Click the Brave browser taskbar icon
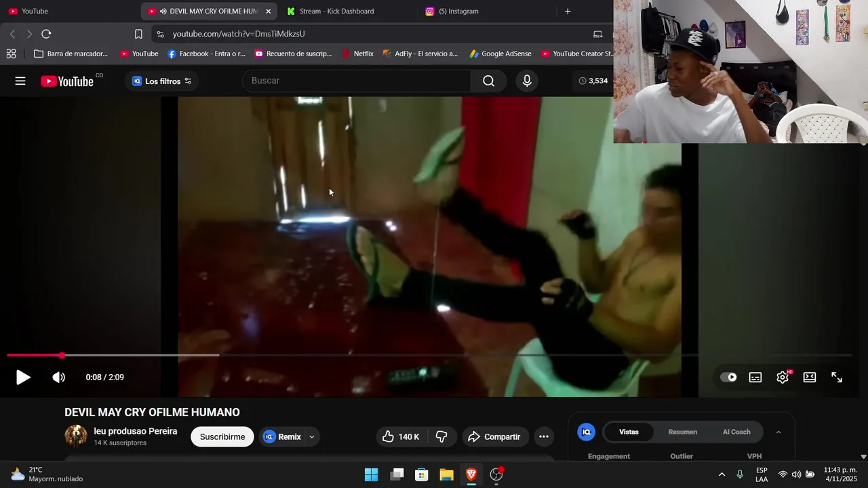This screenshot has width=868, height=488. (x=471, y=474)
